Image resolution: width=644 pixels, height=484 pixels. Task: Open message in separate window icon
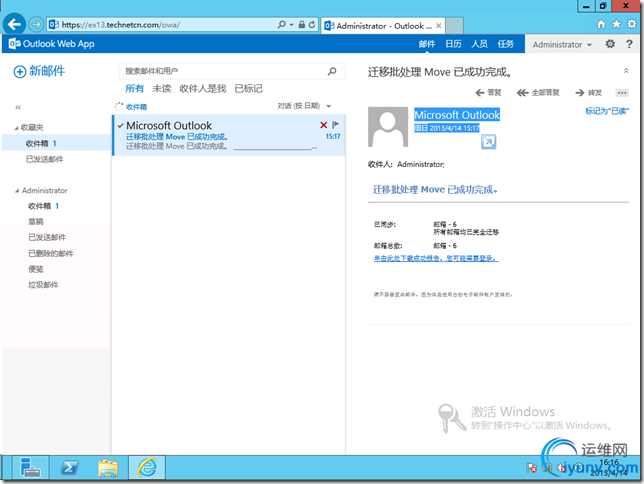(x=488, y=142)
